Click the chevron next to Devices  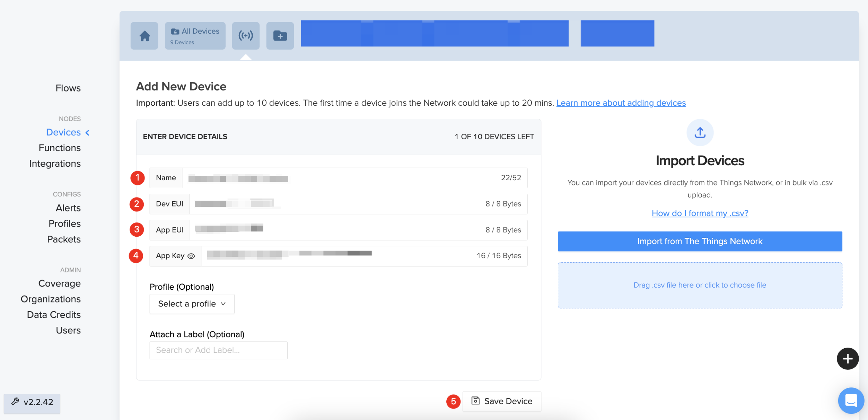[88, 133]
